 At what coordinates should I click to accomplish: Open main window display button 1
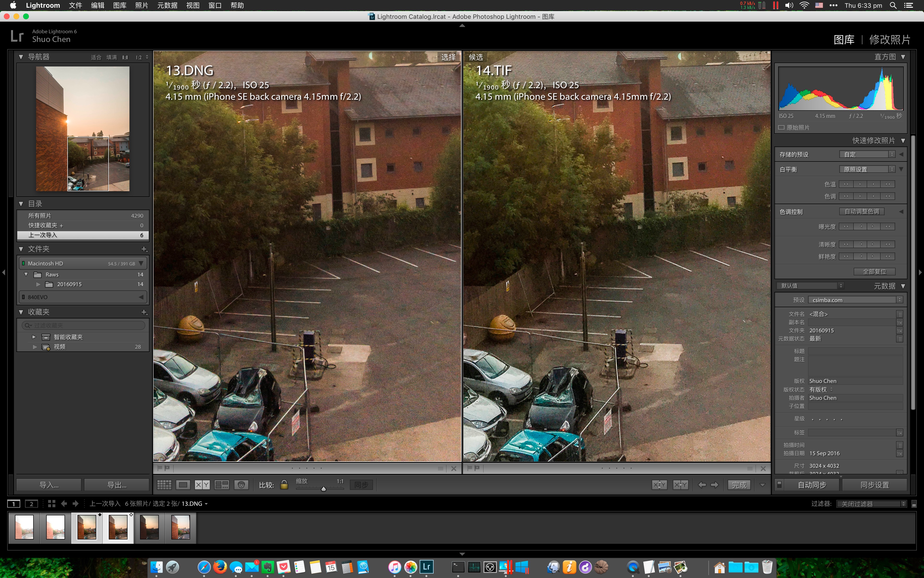coord(14,503)
